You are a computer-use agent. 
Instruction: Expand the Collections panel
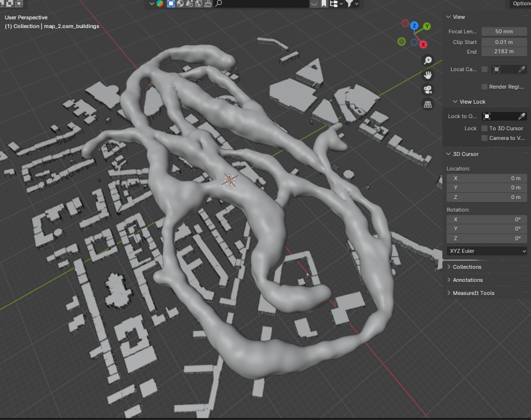coord(467,267)
